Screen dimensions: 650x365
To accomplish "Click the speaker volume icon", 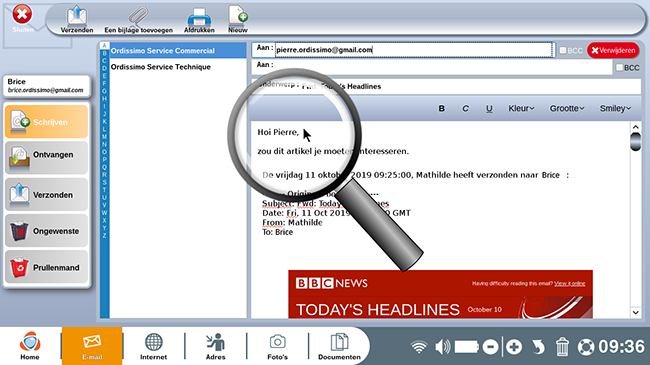I will point(442,347).
